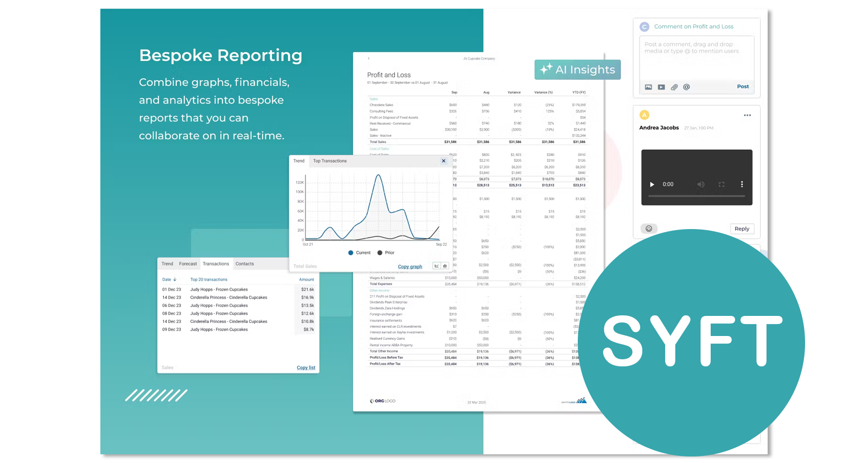The image size is (868, 463).
Task: Click the Profit/Loss After Tax row
Action: 475,364
